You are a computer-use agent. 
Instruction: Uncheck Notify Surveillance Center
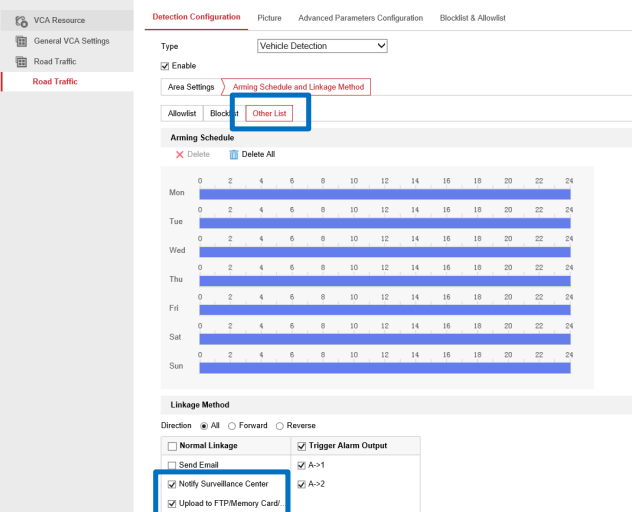172,484
